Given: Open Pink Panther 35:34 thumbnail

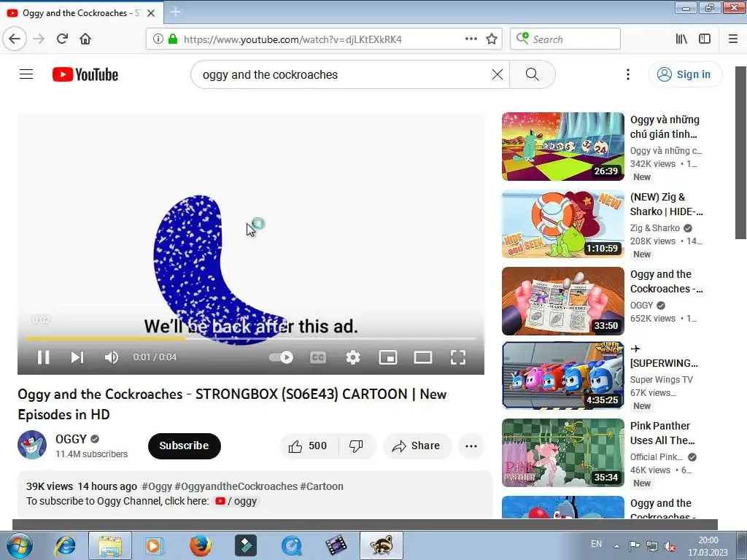Looking at the screenshot, I should [x=562, y=452].
